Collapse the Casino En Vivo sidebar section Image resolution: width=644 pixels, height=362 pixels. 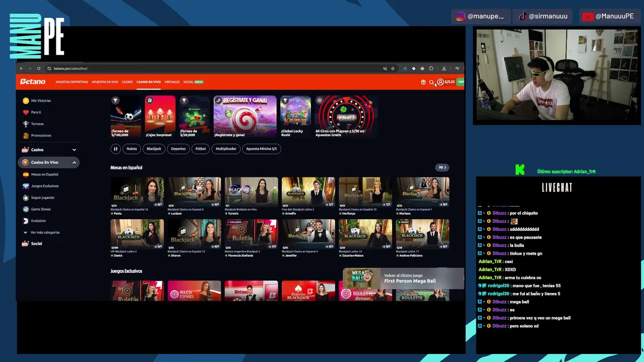[x=74, y=162]
